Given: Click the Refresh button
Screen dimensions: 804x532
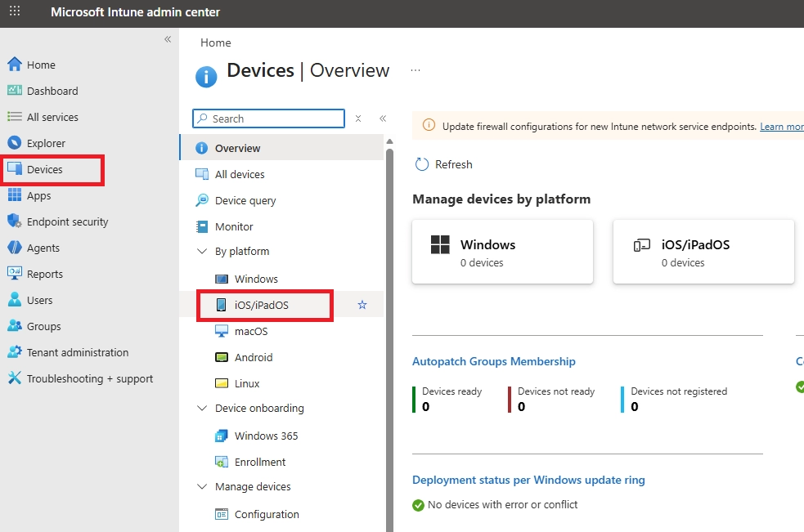Looking at the screenshot, I should tap(443, 164).
